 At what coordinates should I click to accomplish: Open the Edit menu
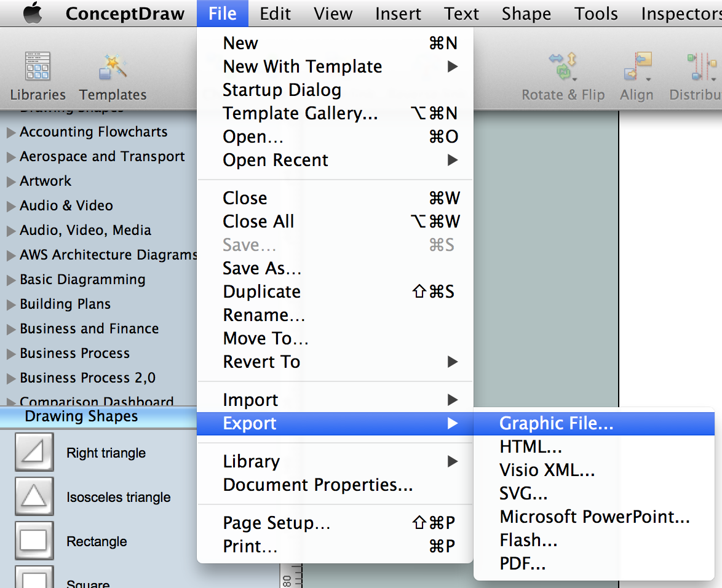[x=275, y=14]
